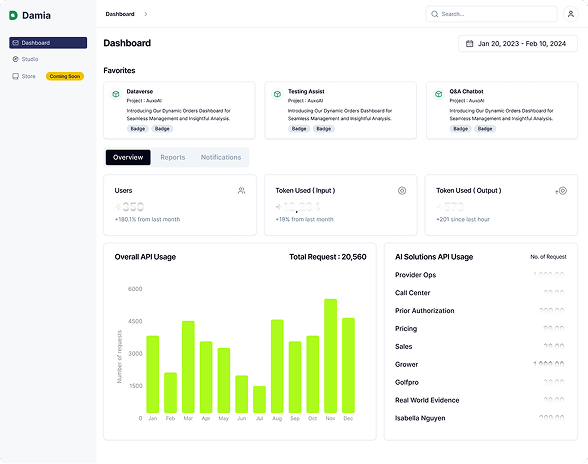Click the Token Used (Input) icon
This screenshot has width=588, height=464.
coord(402,191)
